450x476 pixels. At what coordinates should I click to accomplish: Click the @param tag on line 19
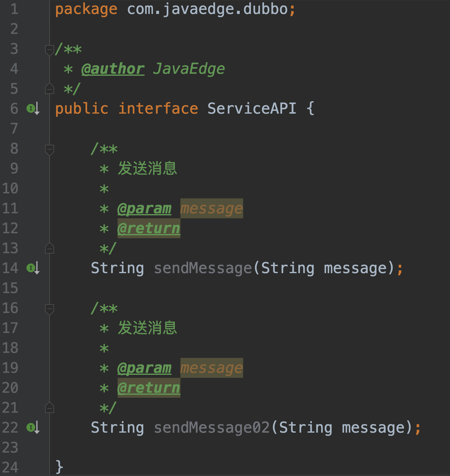coord(144,368)
